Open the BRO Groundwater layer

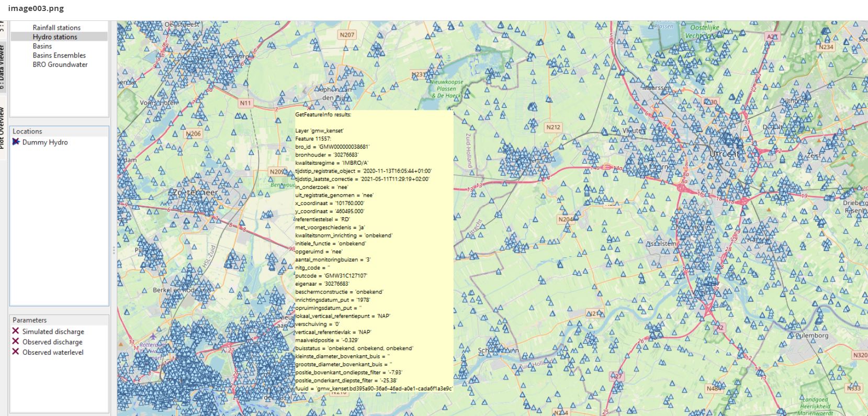(x=60, y=65)
